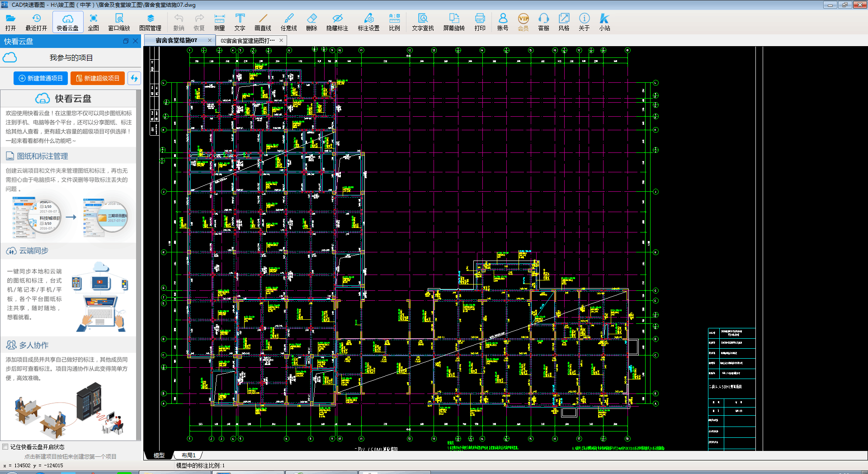The width and height of the screenshot is (868, 474).
Task: Click the 模型中的标注比例:1 status text
Action: (x=200, y=465)
